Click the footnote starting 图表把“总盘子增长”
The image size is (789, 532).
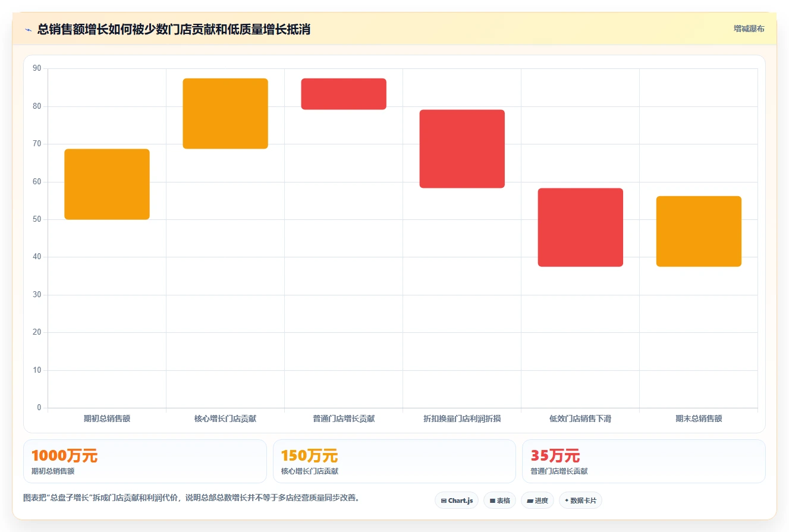click(x=191, y=498)
